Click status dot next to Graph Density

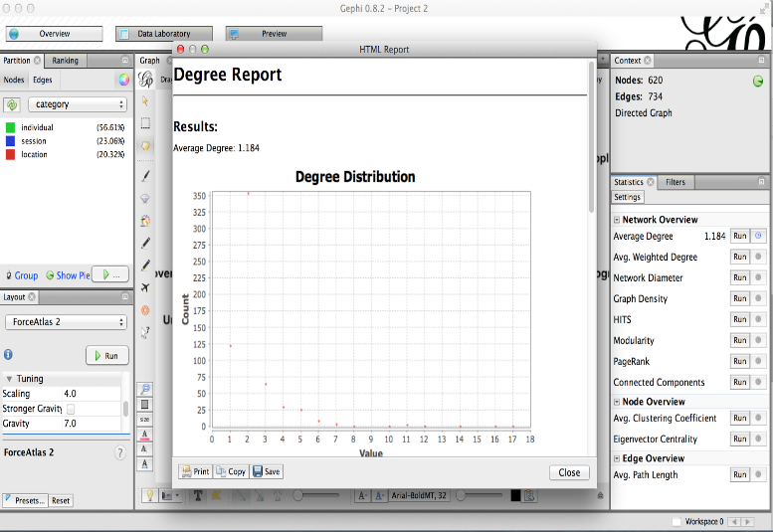(x=758, y=298)
